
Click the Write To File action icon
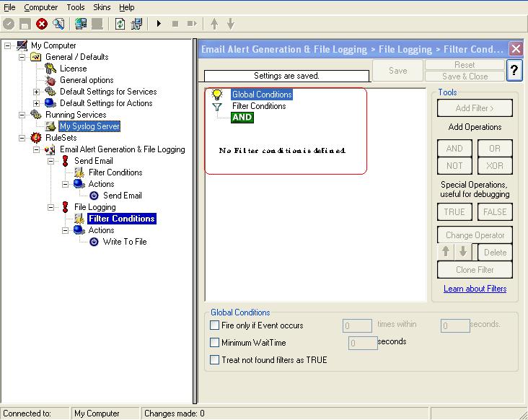94,242
